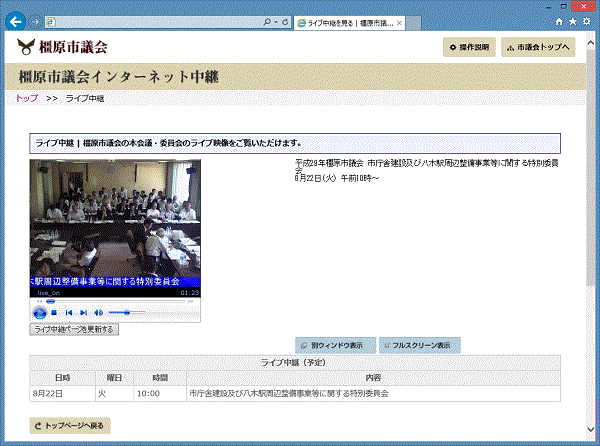Click トップページへ戻る button
Image resolution: width=600 pixels, height=446 pixels.
pyautogui.click(x=70, y=426)
